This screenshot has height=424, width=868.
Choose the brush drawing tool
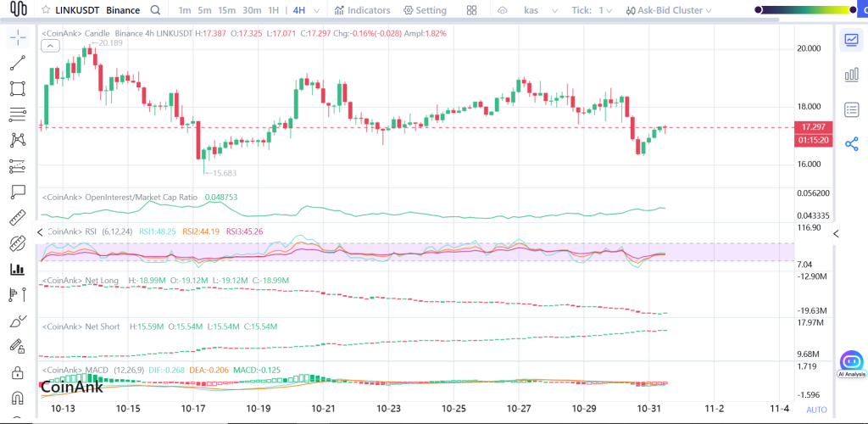point(17,321)
